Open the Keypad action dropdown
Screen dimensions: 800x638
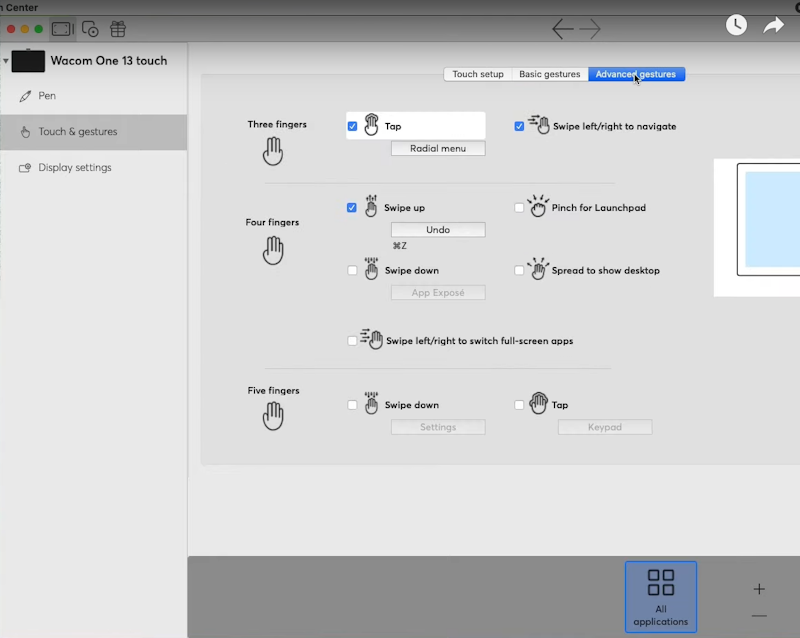point(605,427)
